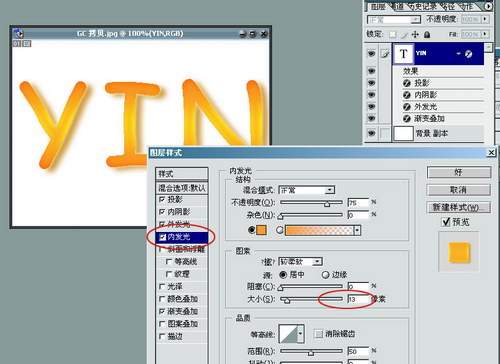
Task: Select the 居中 source radio button
Action: [x=283, y=275]
